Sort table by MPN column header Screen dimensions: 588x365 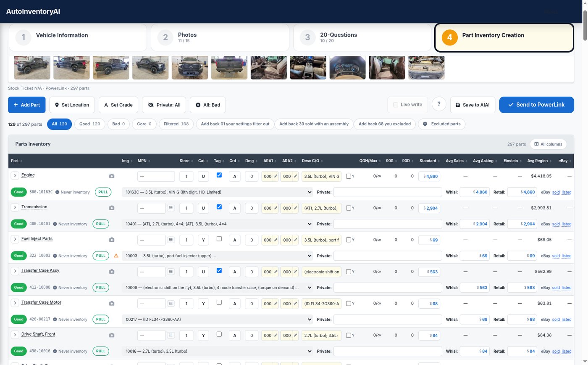coord(143,161)
